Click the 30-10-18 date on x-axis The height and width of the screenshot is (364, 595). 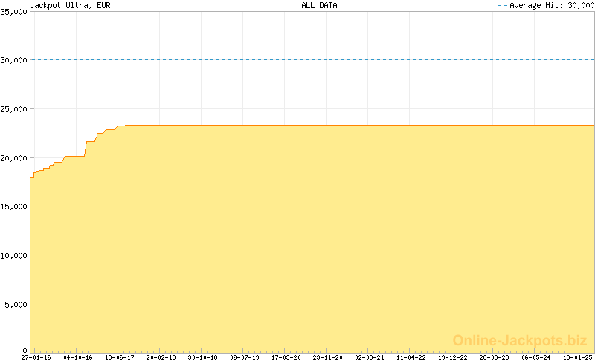click(x=203, y=357)
